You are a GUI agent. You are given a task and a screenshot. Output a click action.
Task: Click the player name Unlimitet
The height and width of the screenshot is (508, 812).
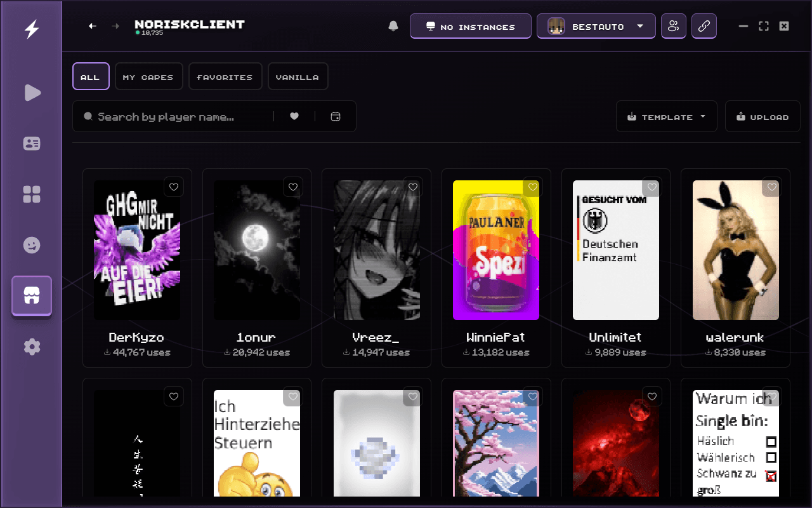[615, 337]
